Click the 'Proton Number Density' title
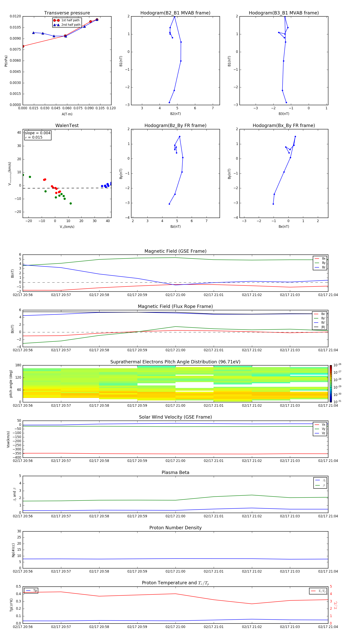 [x=175, y=528]
